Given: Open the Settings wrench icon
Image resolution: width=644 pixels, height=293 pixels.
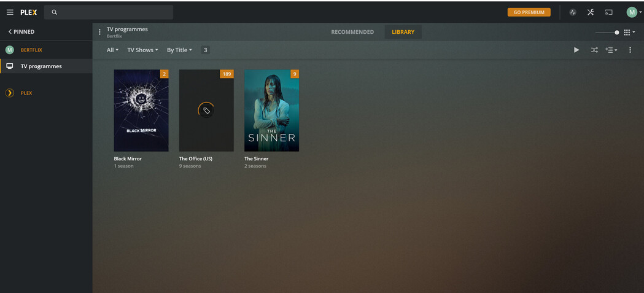Looking at the screenshot, I should pos(591,12).
